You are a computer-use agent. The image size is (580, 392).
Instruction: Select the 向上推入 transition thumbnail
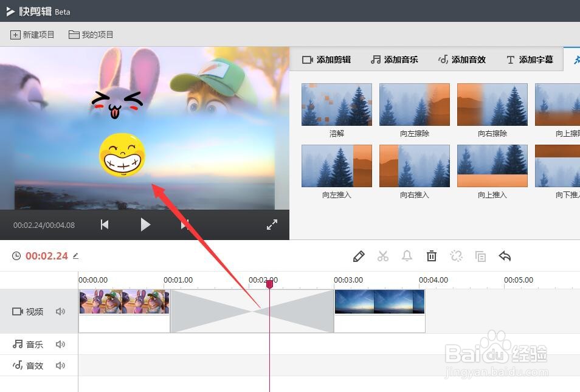point(492,166)
